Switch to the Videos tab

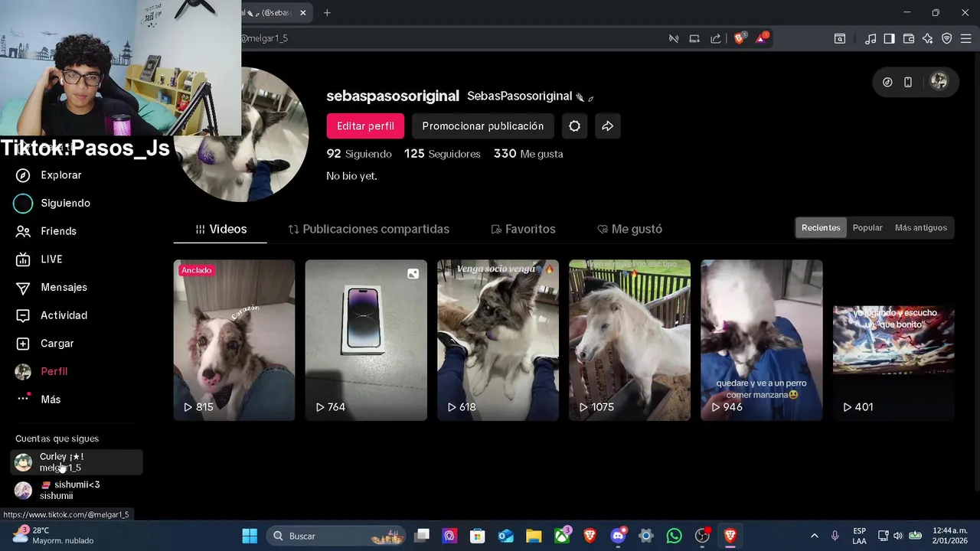pos(220,229)
